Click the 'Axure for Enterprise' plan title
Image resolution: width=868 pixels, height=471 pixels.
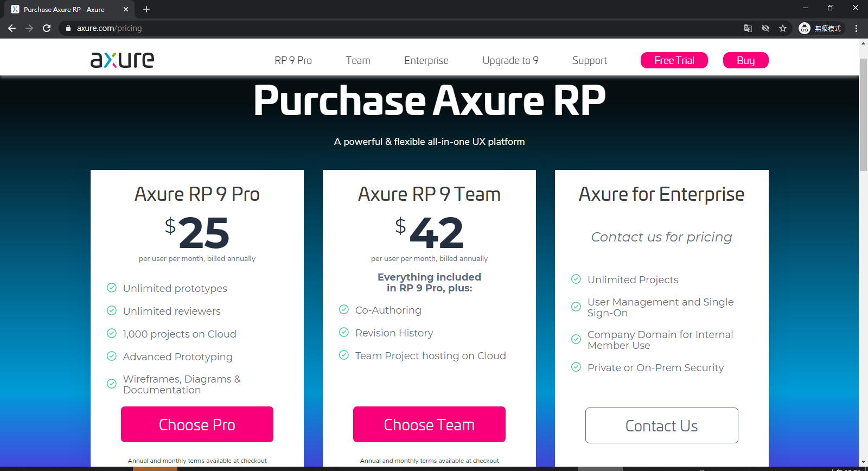click(661, 194)
